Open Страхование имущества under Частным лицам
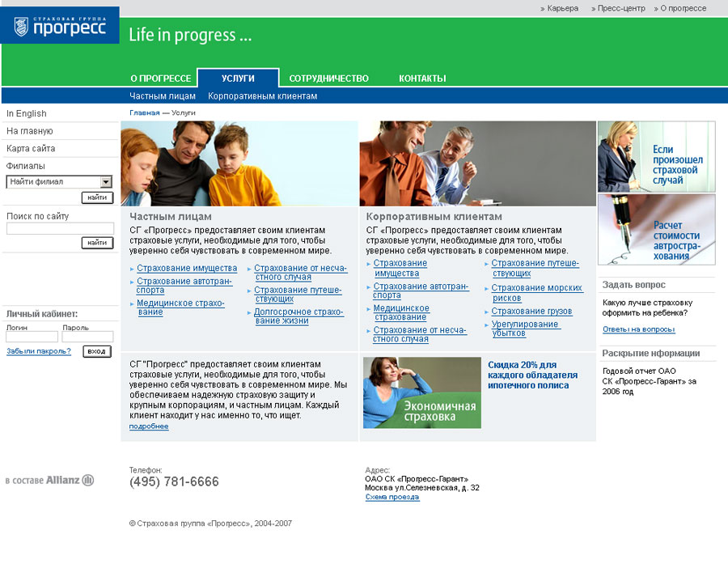The image size is (728, 564). tap(187, 269)
